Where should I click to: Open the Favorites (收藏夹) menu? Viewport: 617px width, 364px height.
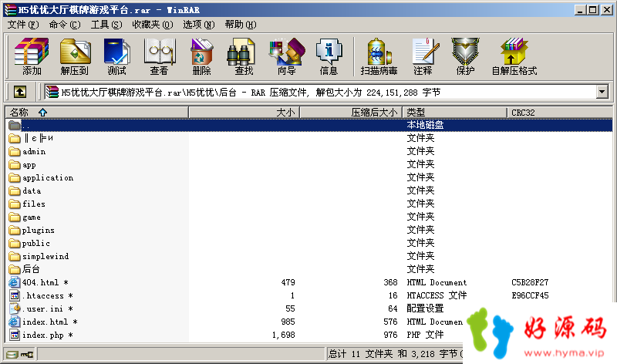point(152,25)
